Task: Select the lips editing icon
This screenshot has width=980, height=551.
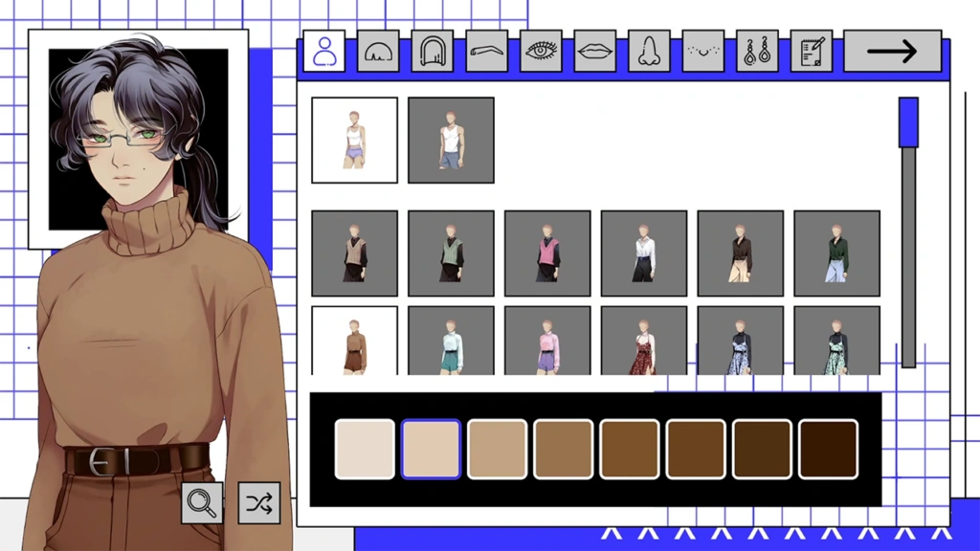Action: (595, 53)
